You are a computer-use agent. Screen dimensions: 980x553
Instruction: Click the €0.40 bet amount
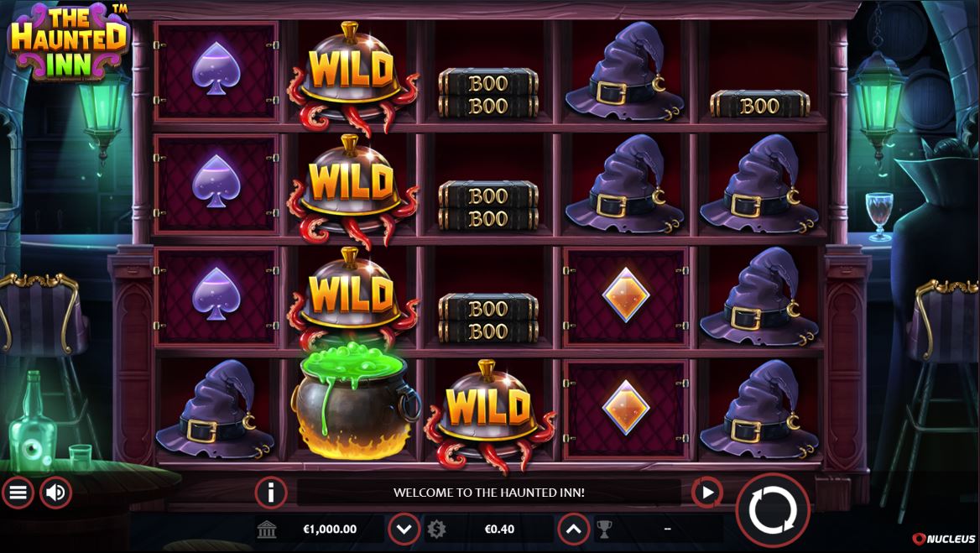point(499,530)
